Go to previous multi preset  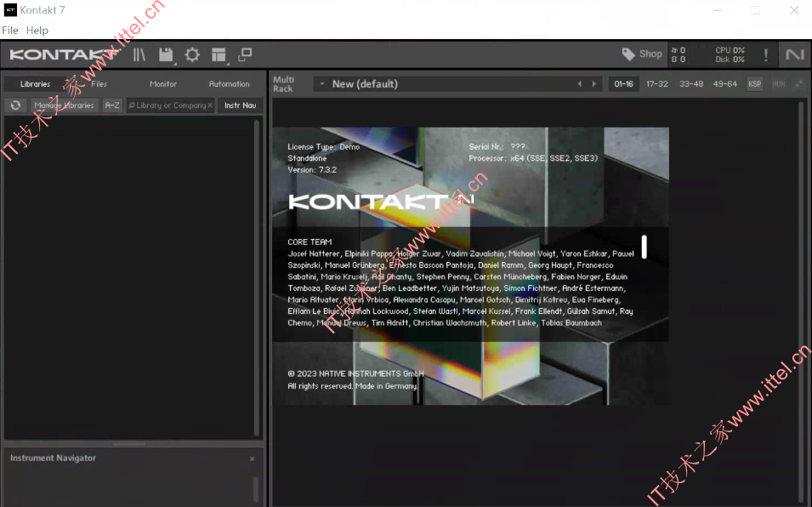[580, 84]
